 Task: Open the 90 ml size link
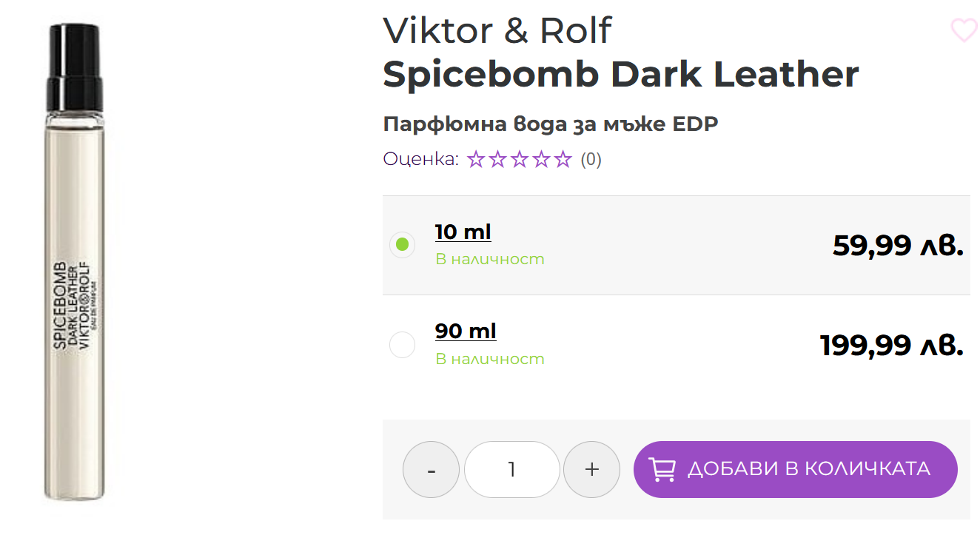[466, 331]
